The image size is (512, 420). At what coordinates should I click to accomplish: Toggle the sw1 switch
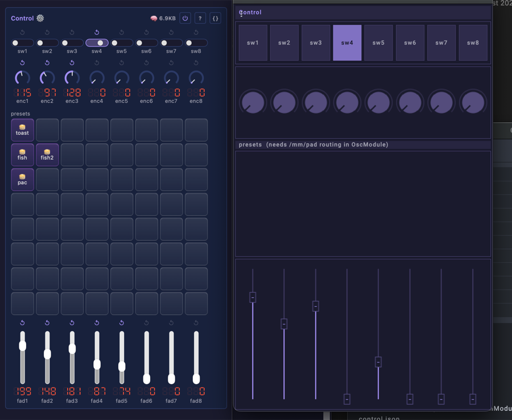[x=22, y=43]
